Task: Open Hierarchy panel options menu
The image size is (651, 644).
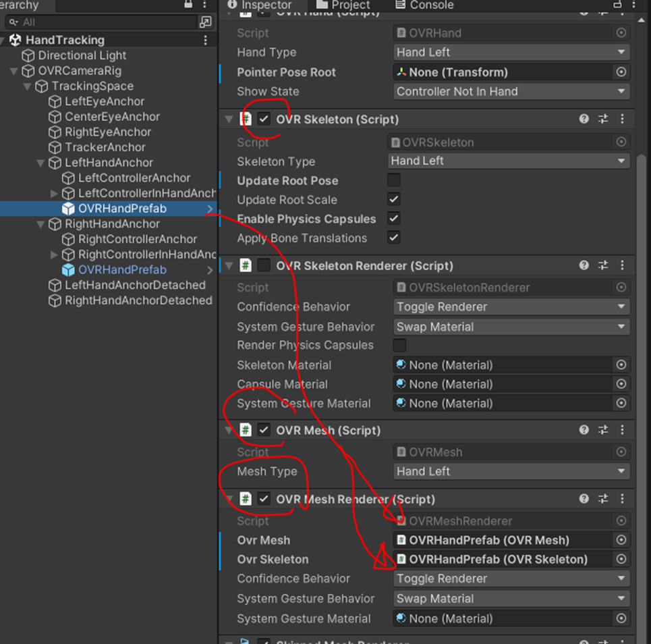Action: pyautogui.click(x=204, y=4)
